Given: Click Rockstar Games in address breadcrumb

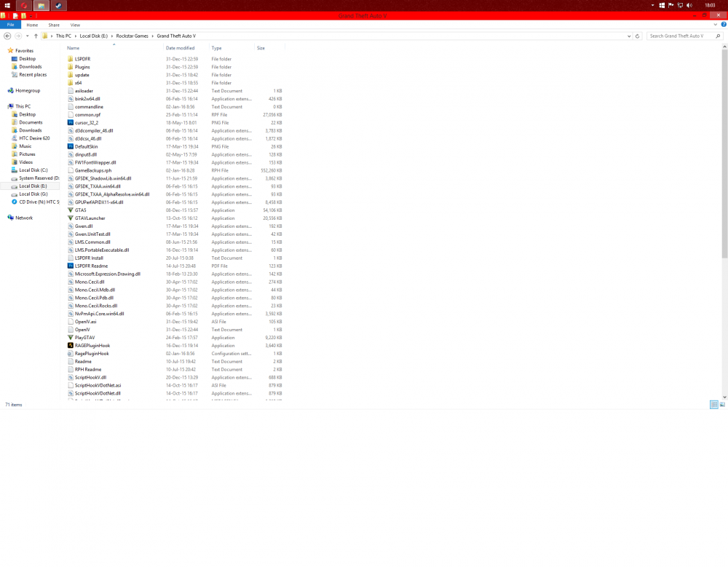Looking at the screenshot, I should click(132, 36).
